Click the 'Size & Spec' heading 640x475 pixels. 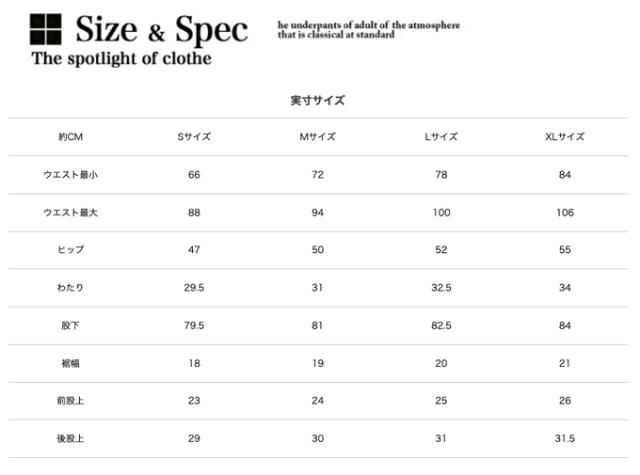coord(161,30)
